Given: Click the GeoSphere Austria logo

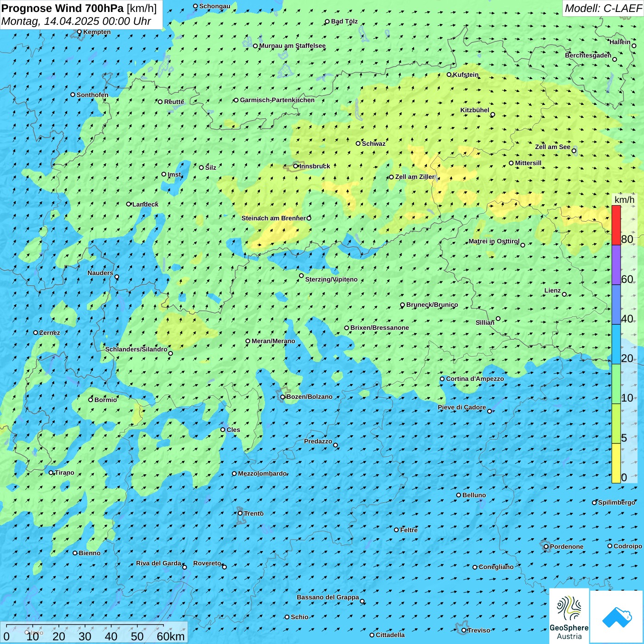Looking at the screenshot, I should 569,616.
